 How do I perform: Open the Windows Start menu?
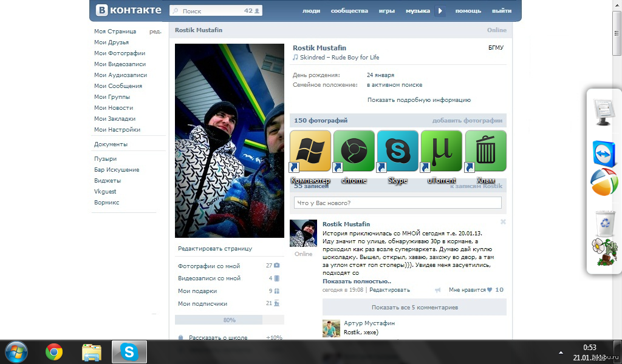(x=16, y=352)
